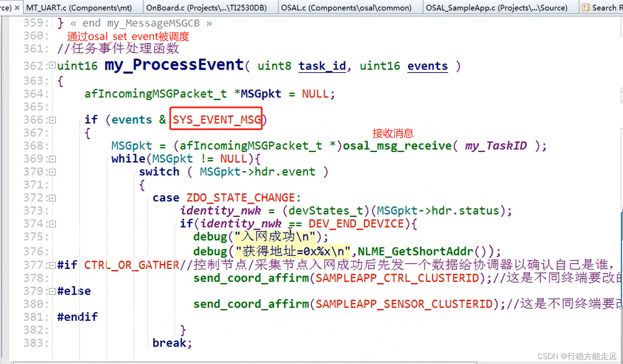Click devStates_t cast on line 373
623x364 pixels.
[326, 211]
